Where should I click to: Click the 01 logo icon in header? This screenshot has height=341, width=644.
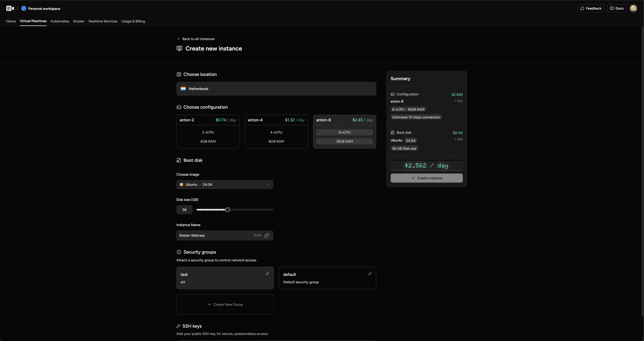point(10,8)
